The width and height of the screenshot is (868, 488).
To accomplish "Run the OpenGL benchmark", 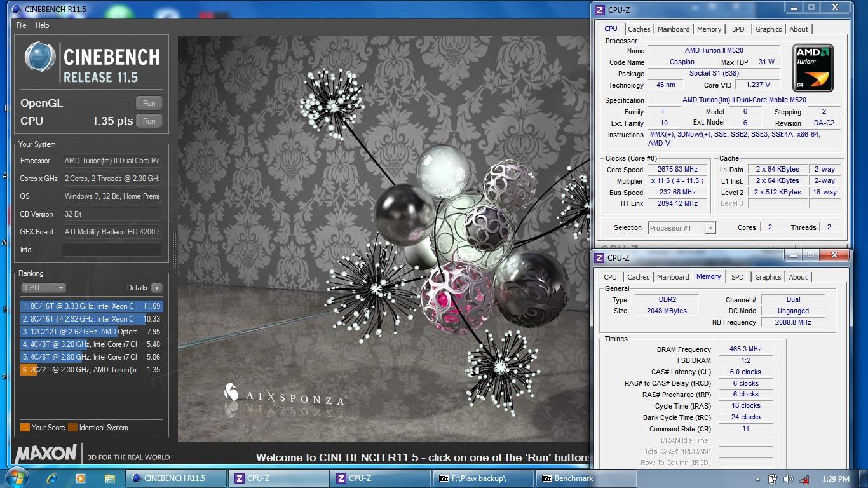I will coord(149,104).
